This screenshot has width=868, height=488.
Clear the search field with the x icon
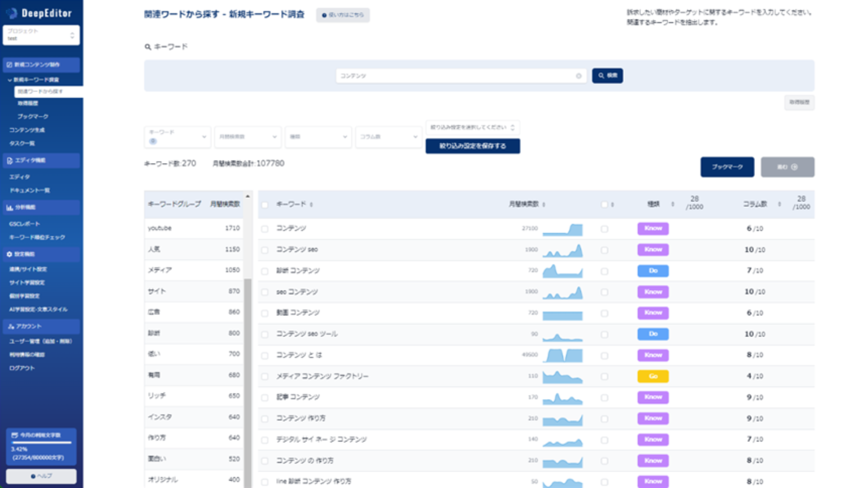[x=579, y=76]
